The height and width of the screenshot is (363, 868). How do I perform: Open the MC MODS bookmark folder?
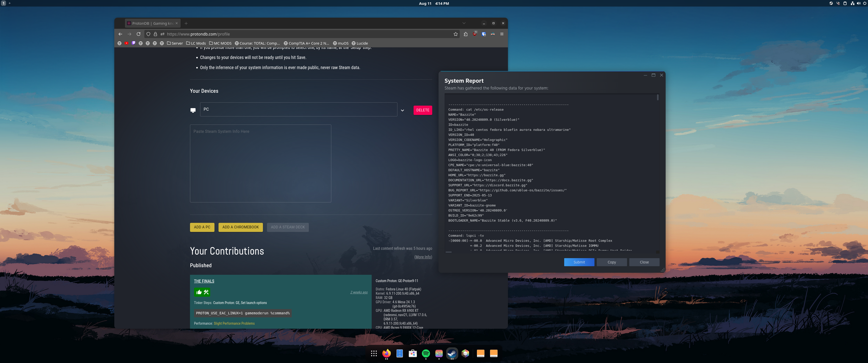coord(220,43)
